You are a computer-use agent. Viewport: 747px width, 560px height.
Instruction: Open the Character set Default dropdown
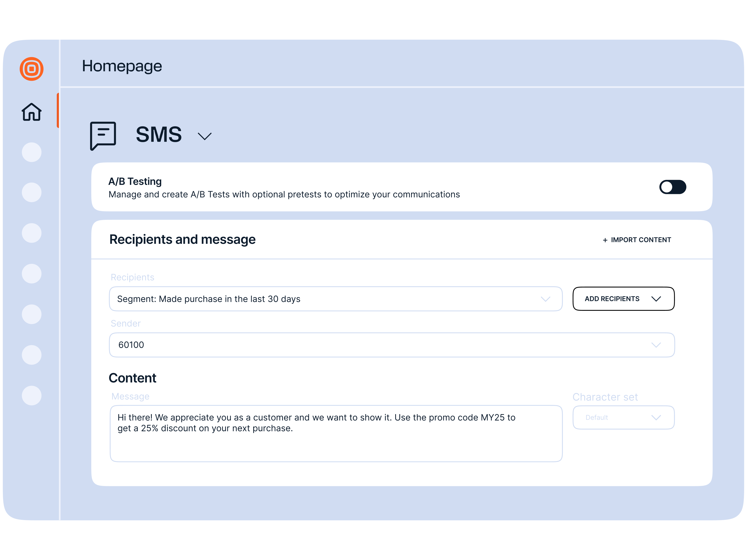[x=624, y=418]
